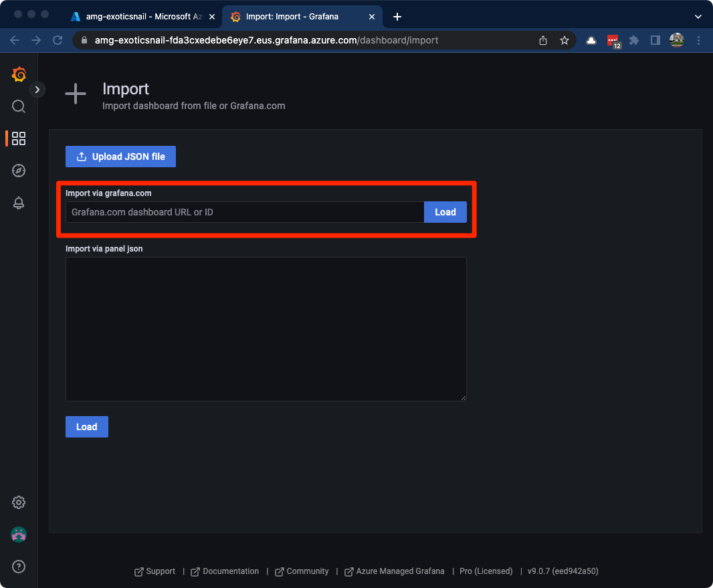
Task: Open the Documentation footer link
Action: point(230,571)
